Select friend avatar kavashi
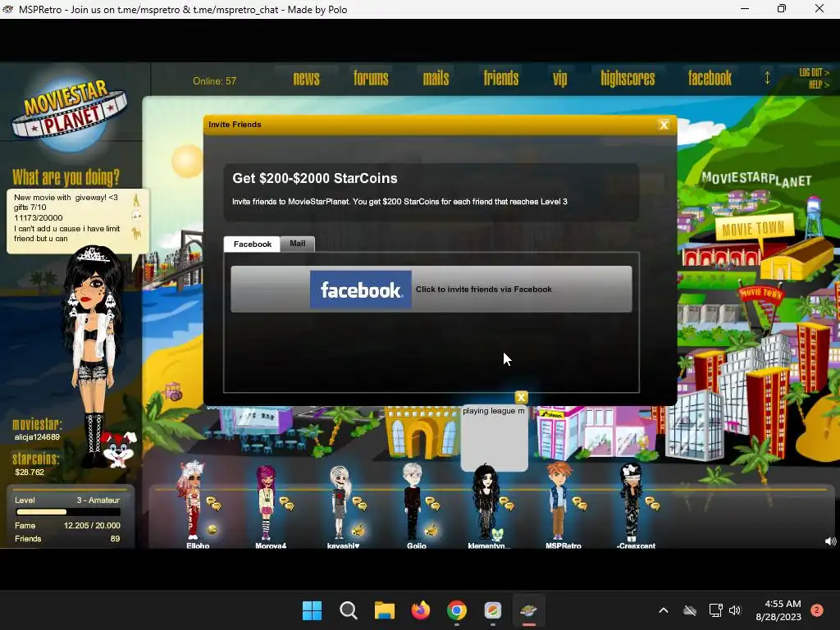This screenshot has width=840, height=630. (x=340, y=503)
